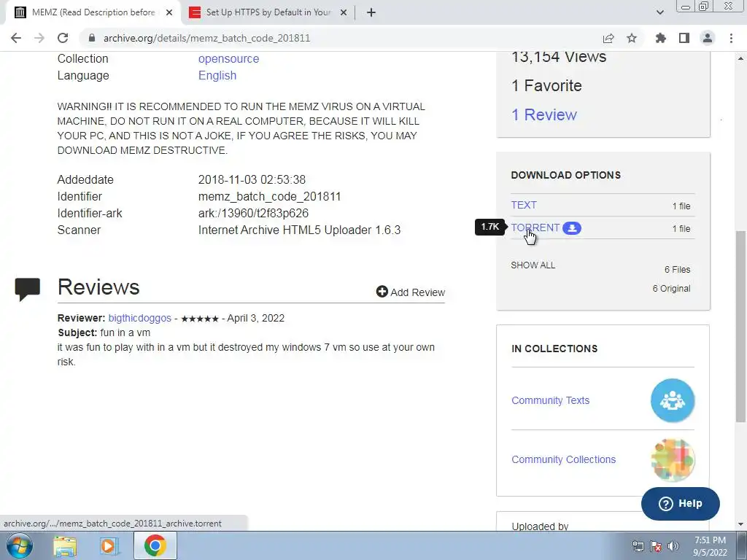Open the Chrome three-dot menu
Screen dimensions: 747x560
(x=731, y=38)
